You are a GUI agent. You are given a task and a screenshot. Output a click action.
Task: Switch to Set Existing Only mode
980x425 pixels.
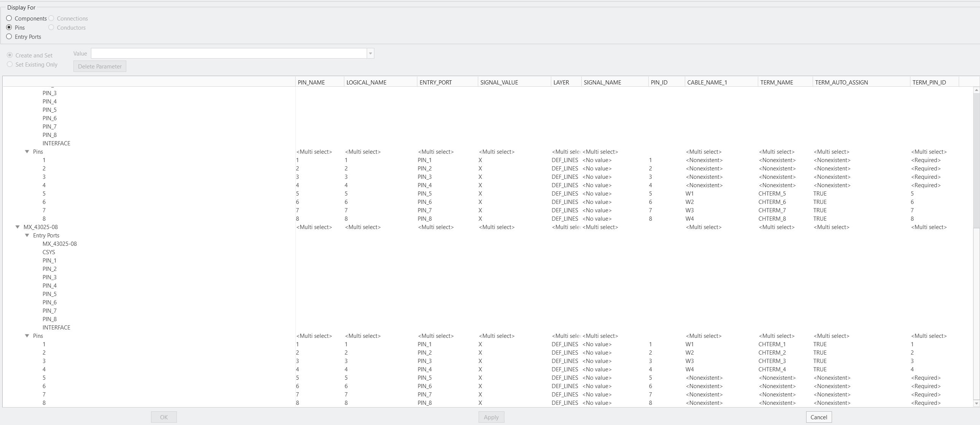click(x=10, y=64)
